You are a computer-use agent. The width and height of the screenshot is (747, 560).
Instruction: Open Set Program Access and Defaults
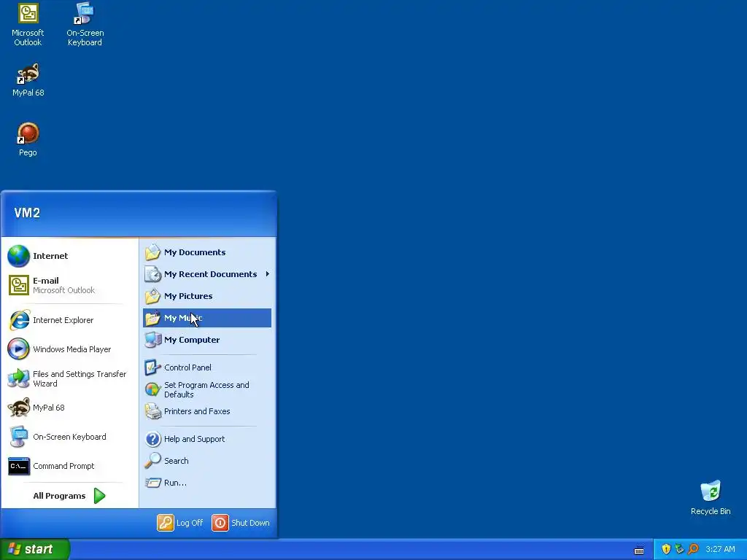point(206,389)
